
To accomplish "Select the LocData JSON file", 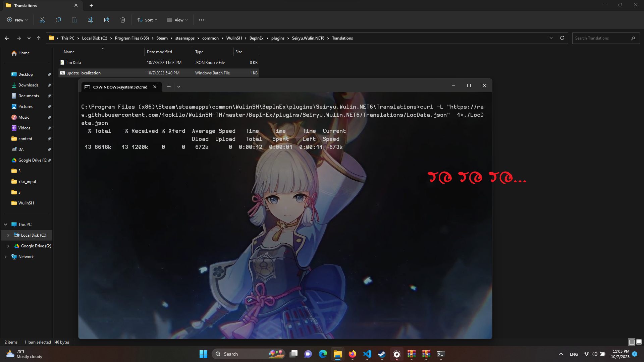I will (73, 63).
